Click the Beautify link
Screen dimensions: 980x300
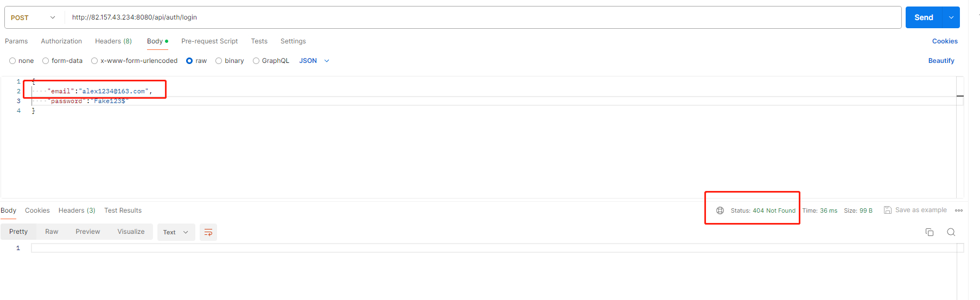click(x=941, y=61)
